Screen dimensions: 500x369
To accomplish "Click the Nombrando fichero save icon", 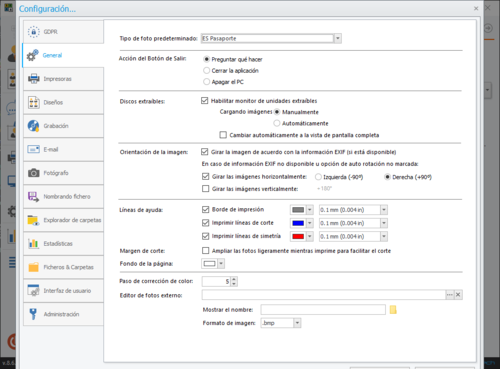I will coord(33,196).
